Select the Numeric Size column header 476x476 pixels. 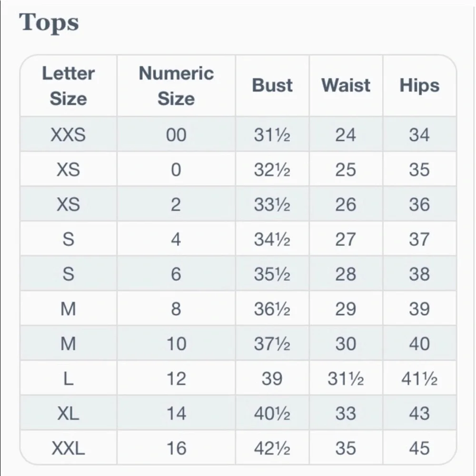coord(176,86)
